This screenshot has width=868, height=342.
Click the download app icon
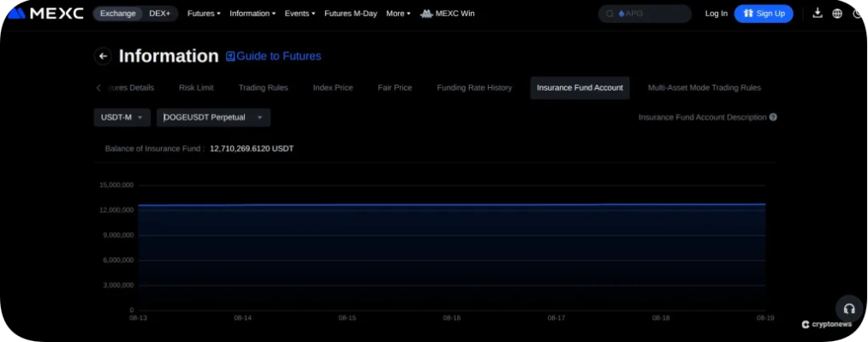pos(817,14)
